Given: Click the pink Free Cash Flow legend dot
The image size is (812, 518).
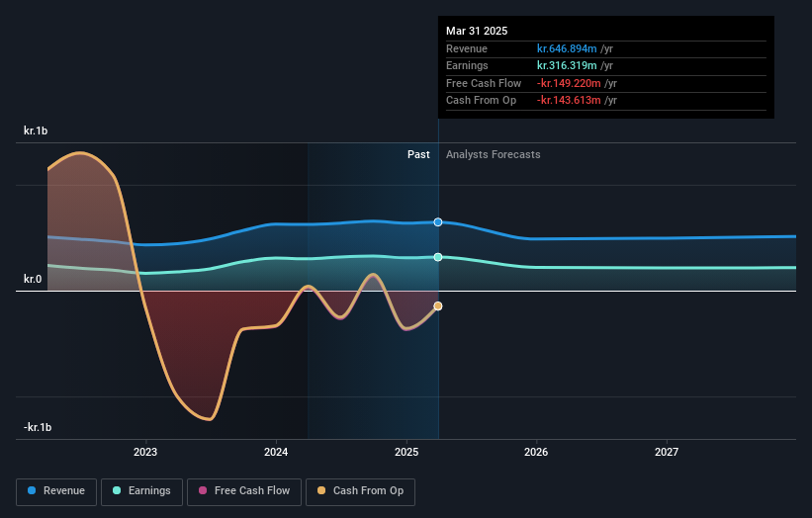Looking at the screenshot, I should 203,490.
